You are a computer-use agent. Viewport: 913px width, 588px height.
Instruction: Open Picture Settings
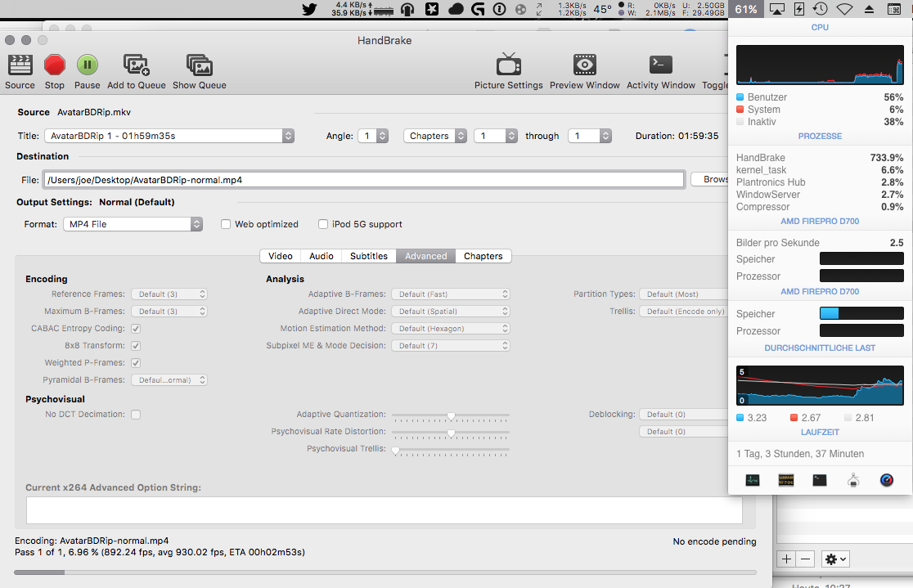[508, 65]
